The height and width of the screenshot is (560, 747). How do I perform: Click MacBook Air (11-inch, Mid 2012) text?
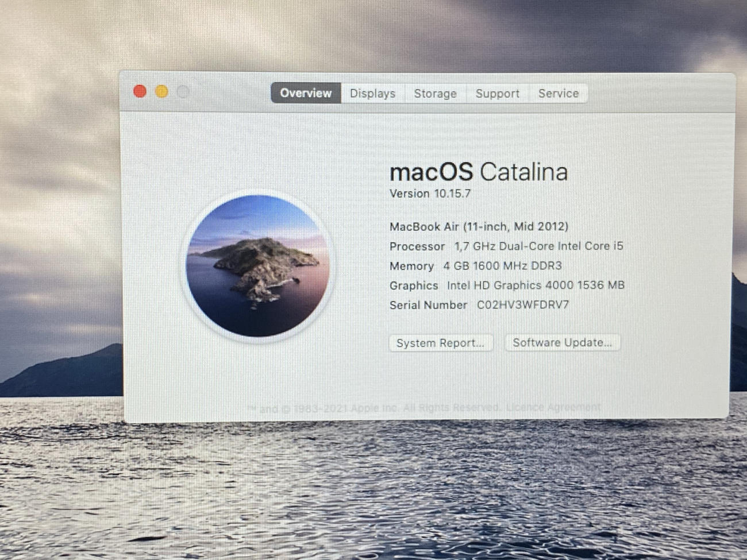(x=479, y=226)
